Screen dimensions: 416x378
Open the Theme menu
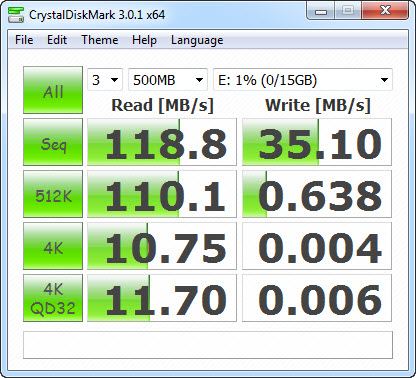[x=100, y=40]
